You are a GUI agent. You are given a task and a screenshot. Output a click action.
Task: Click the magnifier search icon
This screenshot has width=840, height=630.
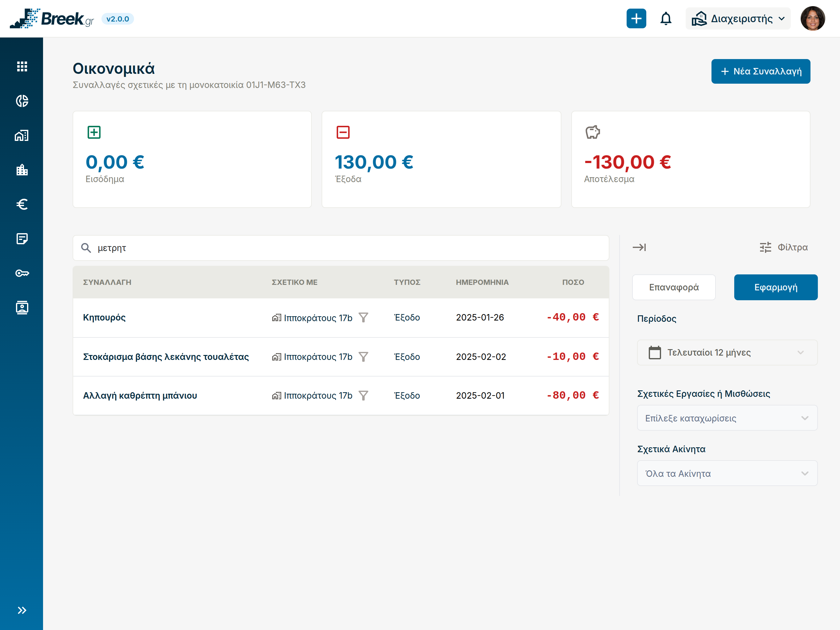[86, 248]
